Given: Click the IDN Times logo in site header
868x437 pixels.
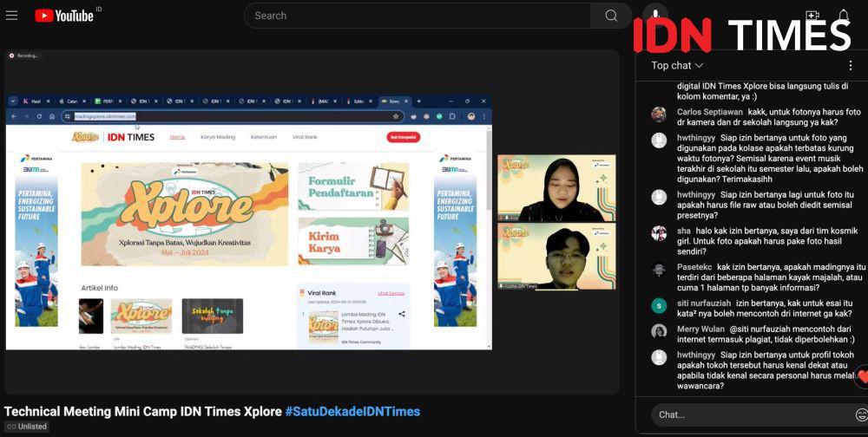Looking at the screenshot, I should [131, 137].
